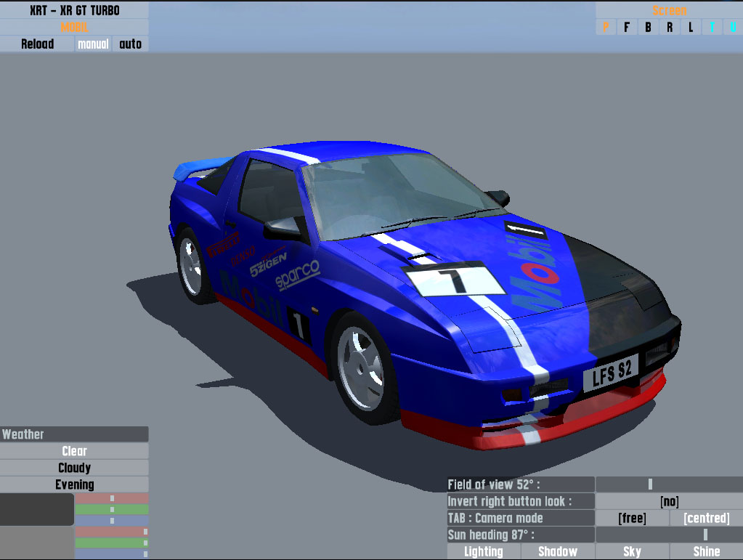This screenshot has height=560, width=743.
Task: Select the R screen view button
Action: [670, 28]
